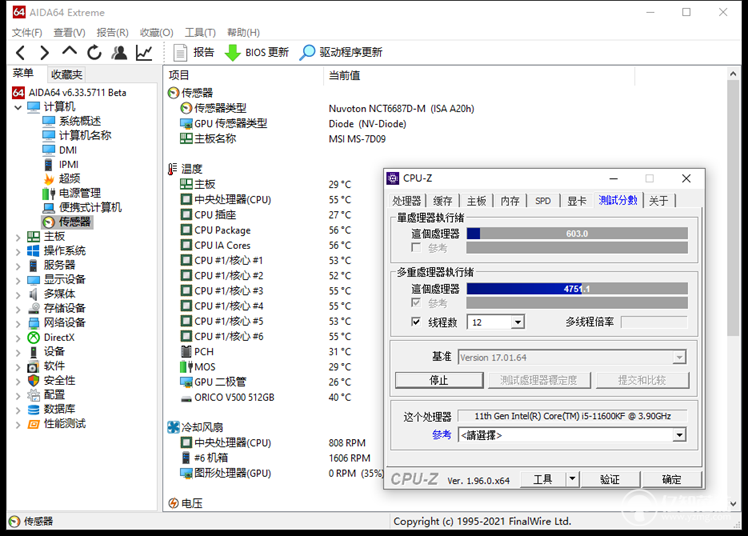Click the 当前值 column header

pos(344,75)
